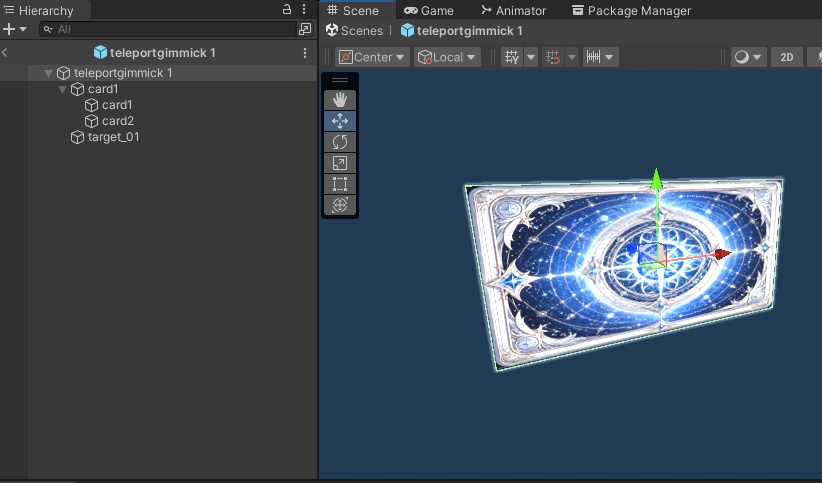Select the Rect tool
Screen dimensions: 822x483
click(340, 184)
